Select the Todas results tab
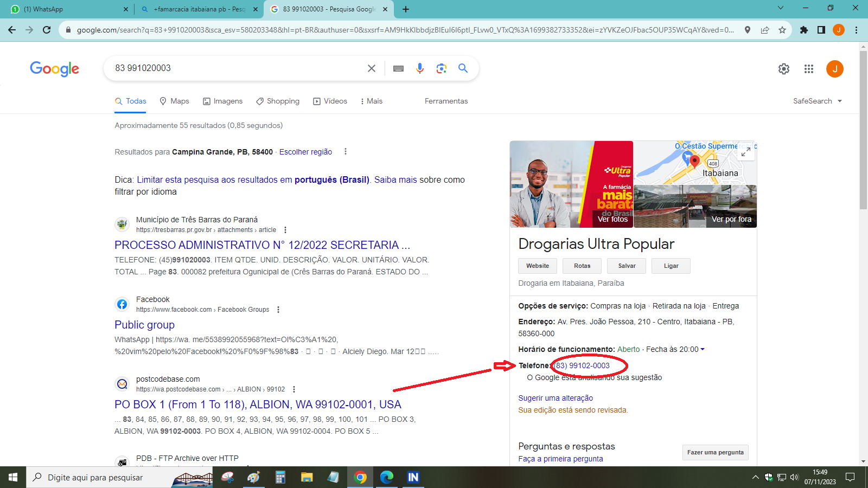This screenshot has width=868, height=488. (130, 101)
